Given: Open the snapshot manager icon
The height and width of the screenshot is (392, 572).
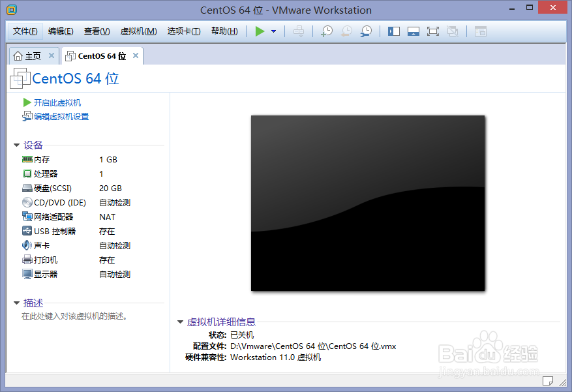Looking at the screenshot, I should (366, 31).
